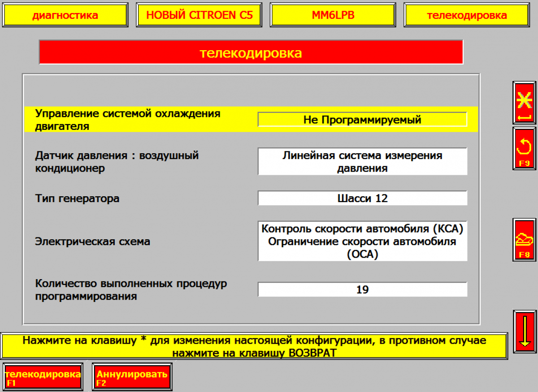Select the диагностика box in top bar
Viewport: 538px width, 392px height.
65,15
